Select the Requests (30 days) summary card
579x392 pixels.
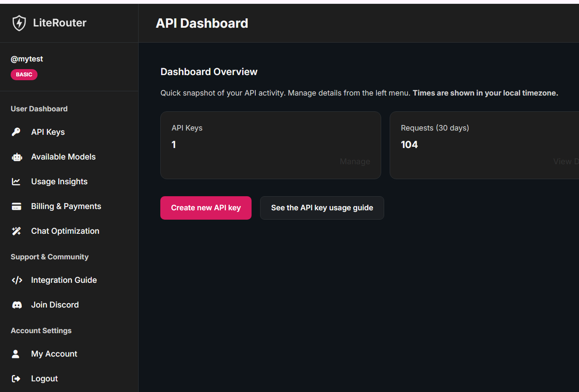pyautogui.click(x=484, y=145)
